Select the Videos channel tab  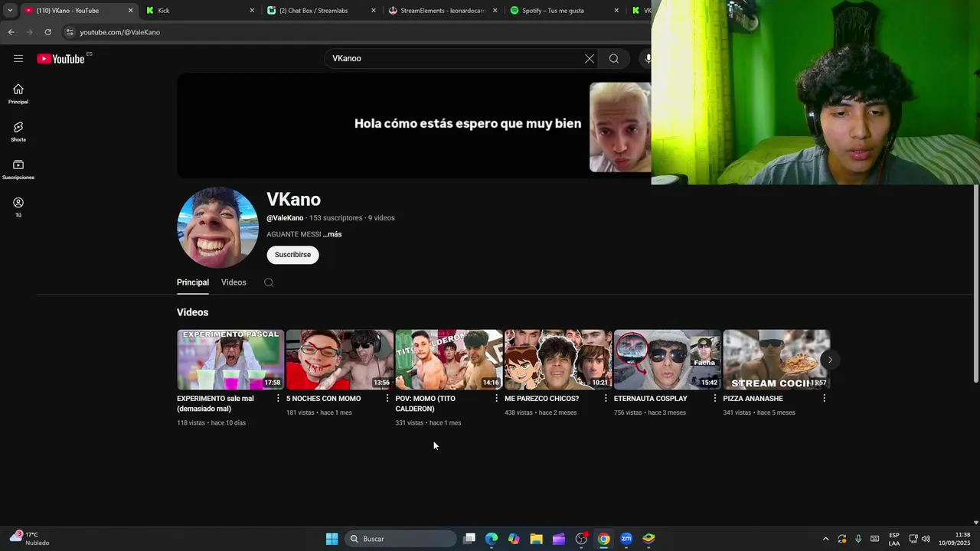point(234,282)
